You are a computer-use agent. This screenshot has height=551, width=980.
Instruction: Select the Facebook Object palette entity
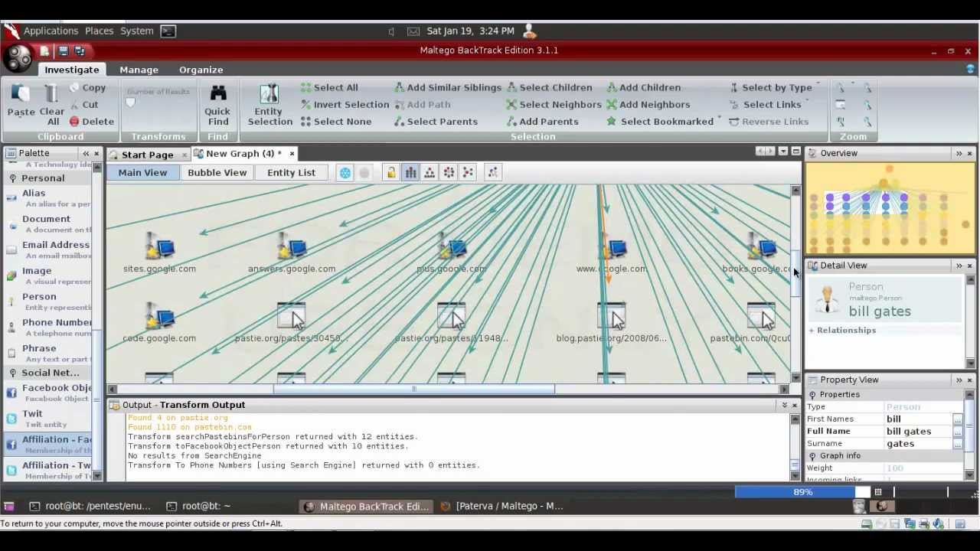click(48, 393)
